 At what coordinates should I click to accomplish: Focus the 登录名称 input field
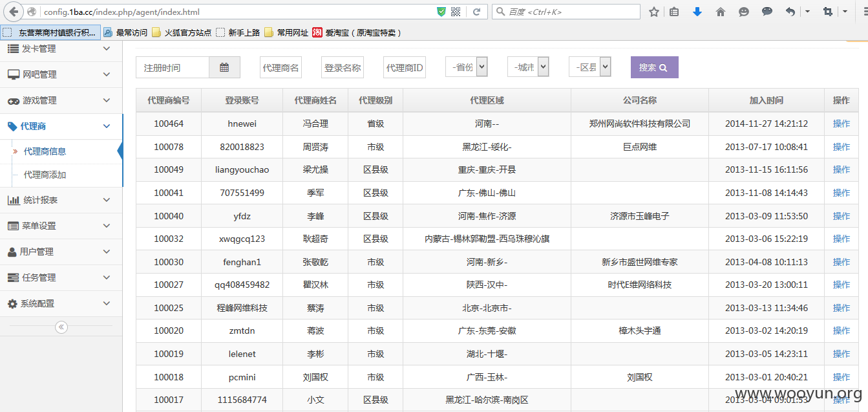tap(343, 67)
